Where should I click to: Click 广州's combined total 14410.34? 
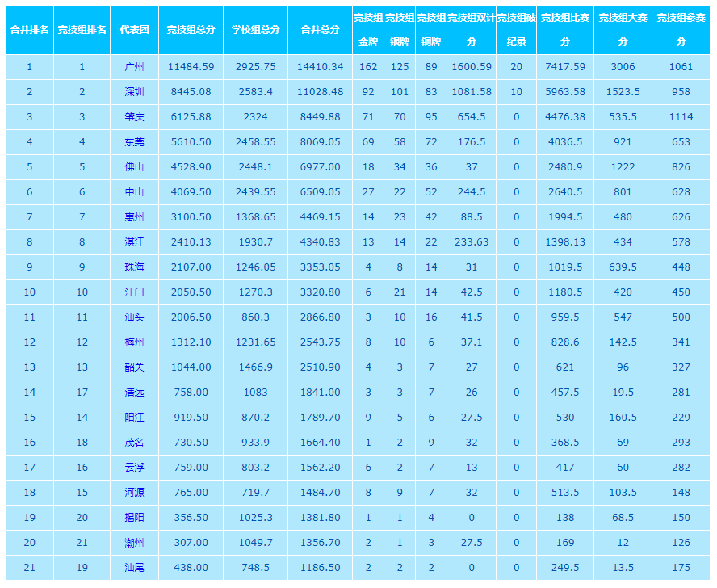320,67
